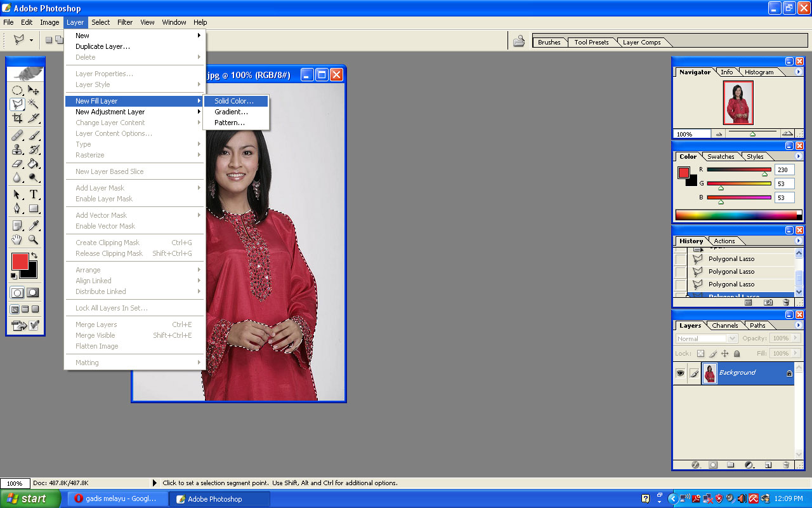Select the Rectangle shape tool

coord(34,208)
